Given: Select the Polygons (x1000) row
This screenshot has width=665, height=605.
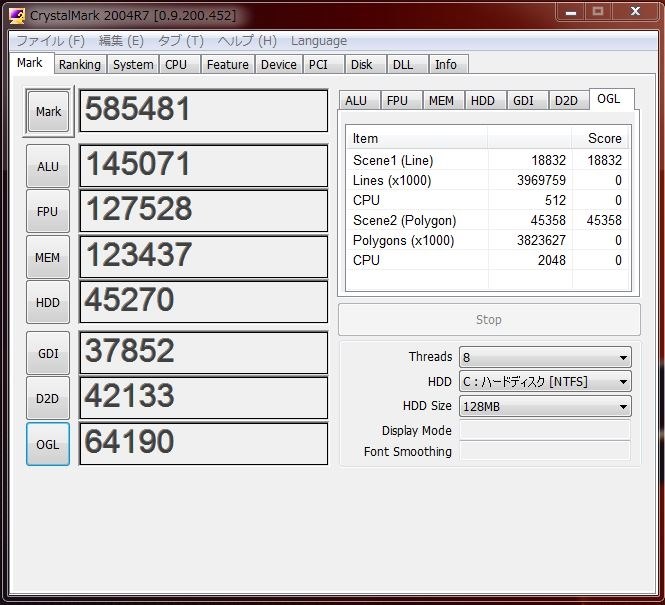Looking at the screenshot, I should (488, 240).
